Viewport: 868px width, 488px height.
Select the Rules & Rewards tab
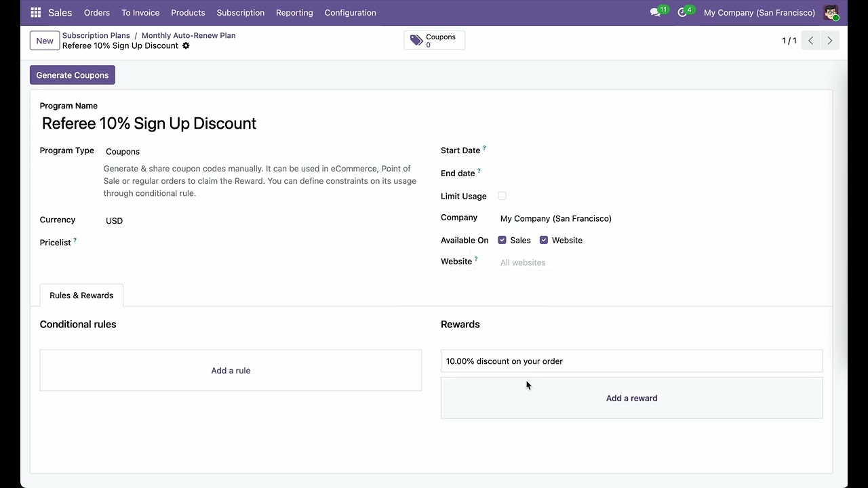point(81,296)
